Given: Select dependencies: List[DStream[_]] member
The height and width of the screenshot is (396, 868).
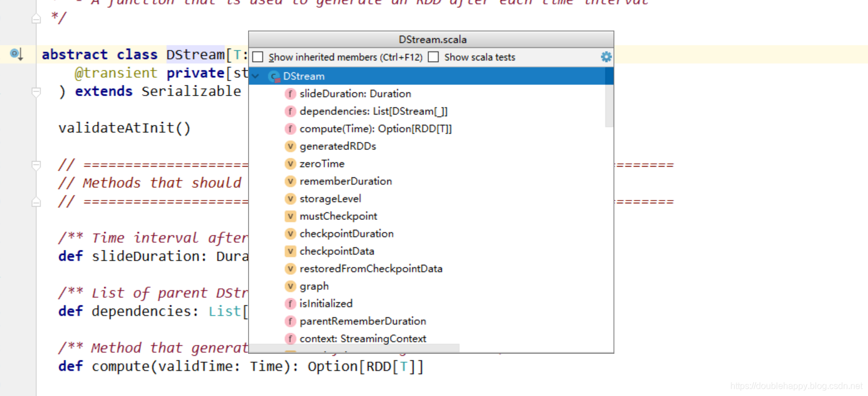Looking at the screenshot, I should 374,112.
